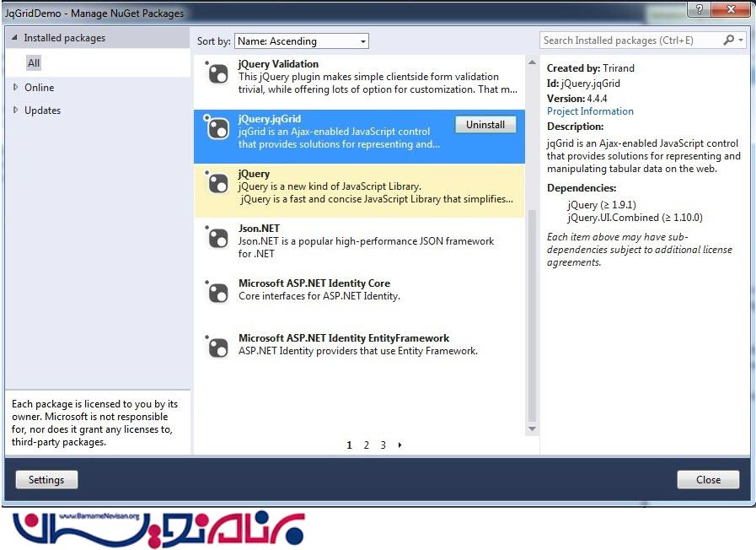This screenshot has height=550, width=756.
Task: Click the search magnifier icon
Action: (x=728, y=40)
